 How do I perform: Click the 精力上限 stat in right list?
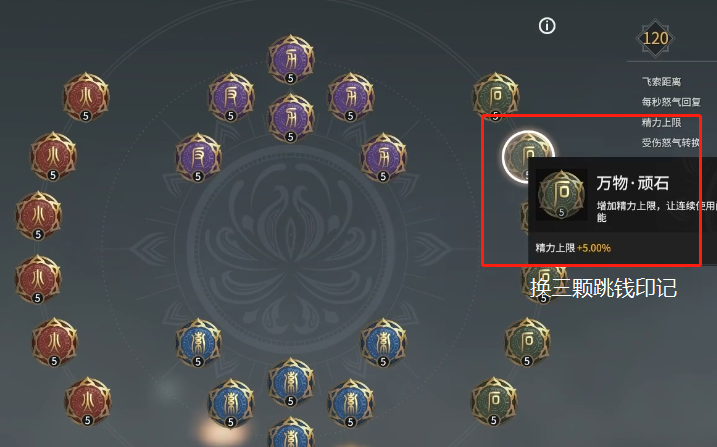tap(661, 122)
